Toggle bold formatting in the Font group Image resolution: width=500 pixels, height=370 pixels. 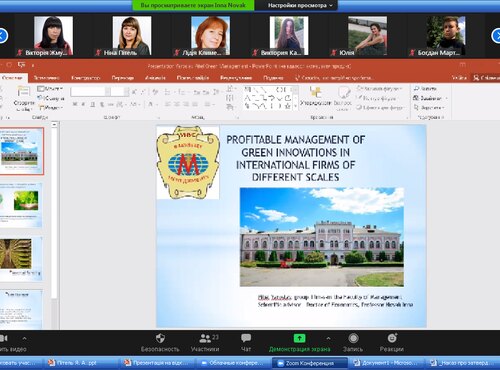[x=75, y=104]
